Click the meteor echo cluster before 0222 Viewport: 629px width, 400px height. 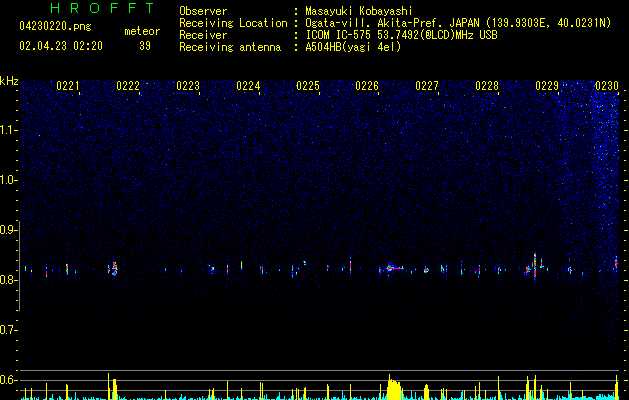pyautogui.click(x=114, y=268)
